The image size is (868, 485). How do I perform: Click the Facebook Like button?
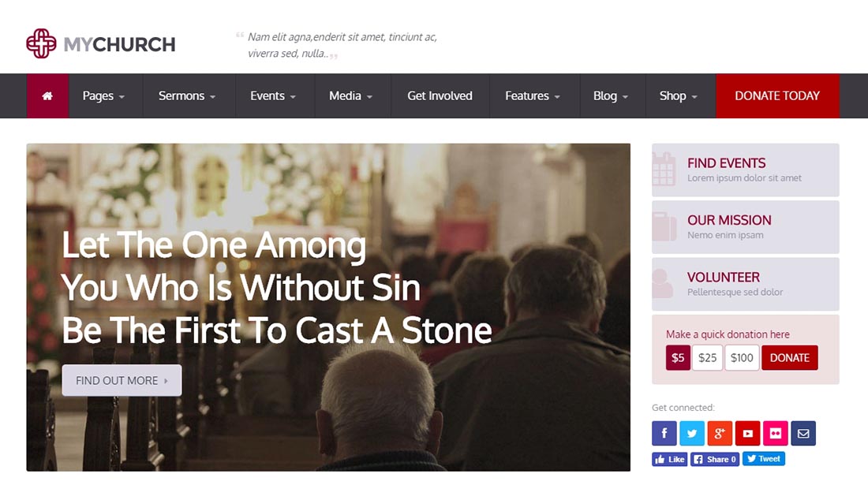click(669, 459)
